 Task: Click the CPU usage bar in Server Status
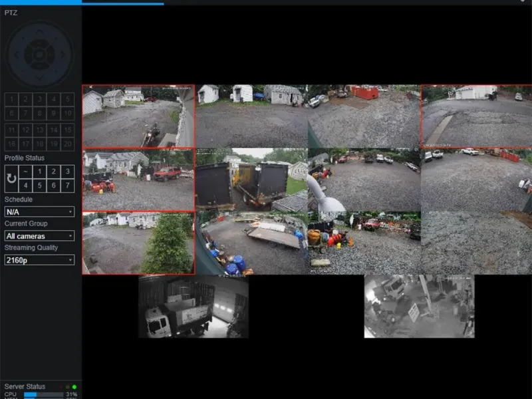tap(43, 394)
